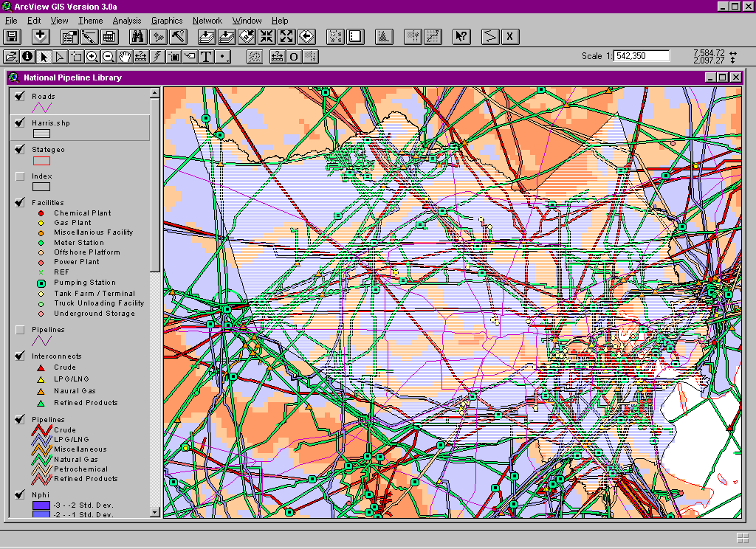Screen dimensions: 756x549
Task: Click the Offshore Platform legend label
Action: coord(87,252)
